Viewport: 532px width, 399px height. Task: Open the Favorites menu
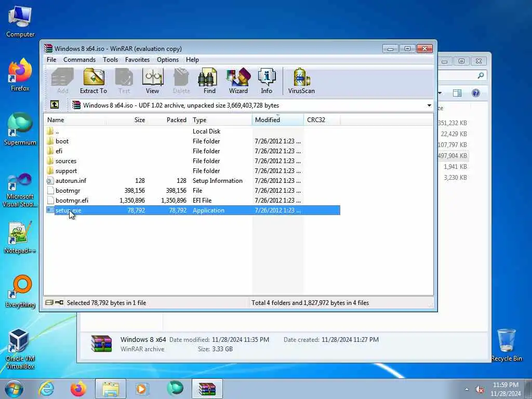[x=137, y=60]
